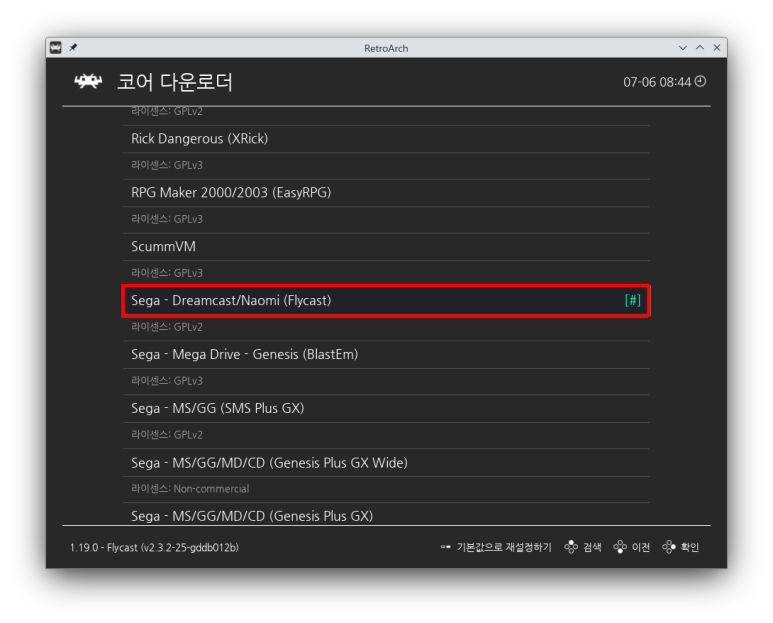Click the 07-06 08:44 date time text
This screenshot has width=773, height=623.
[657, 82]
